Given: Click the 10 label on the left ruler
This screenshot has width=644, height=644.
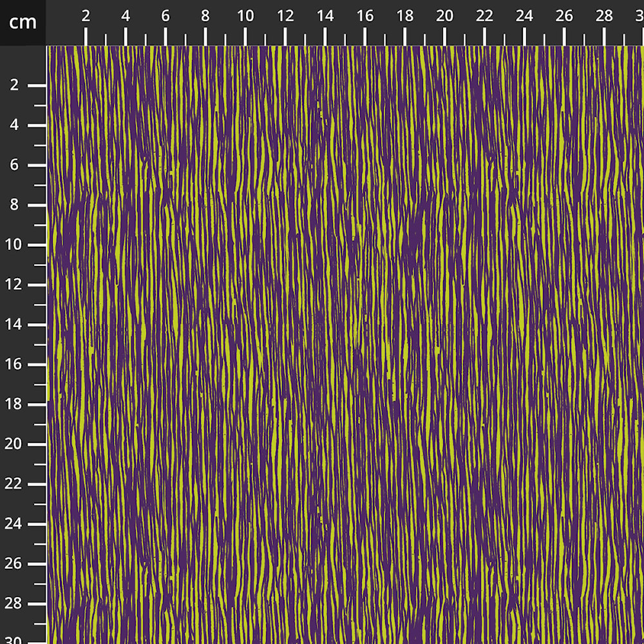Looking at the screenshot, I should 15,245.
